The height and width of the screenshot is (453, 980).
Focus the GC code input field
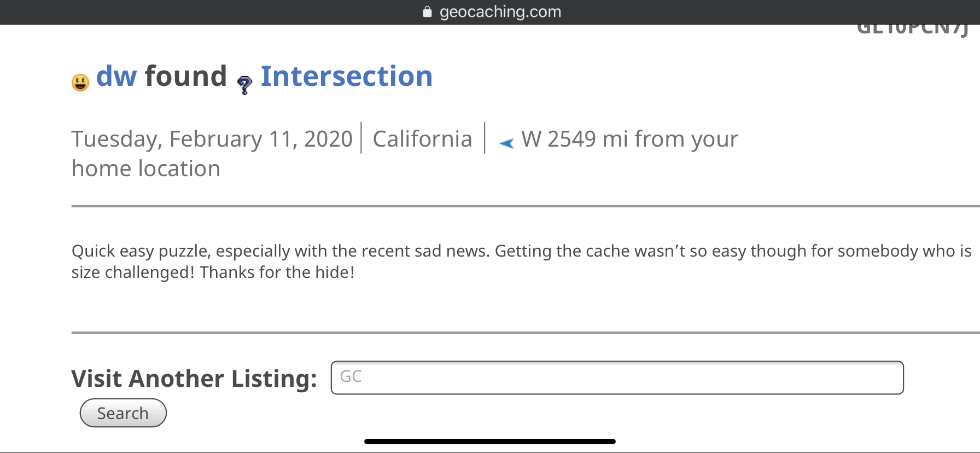[x=617, y=377]
